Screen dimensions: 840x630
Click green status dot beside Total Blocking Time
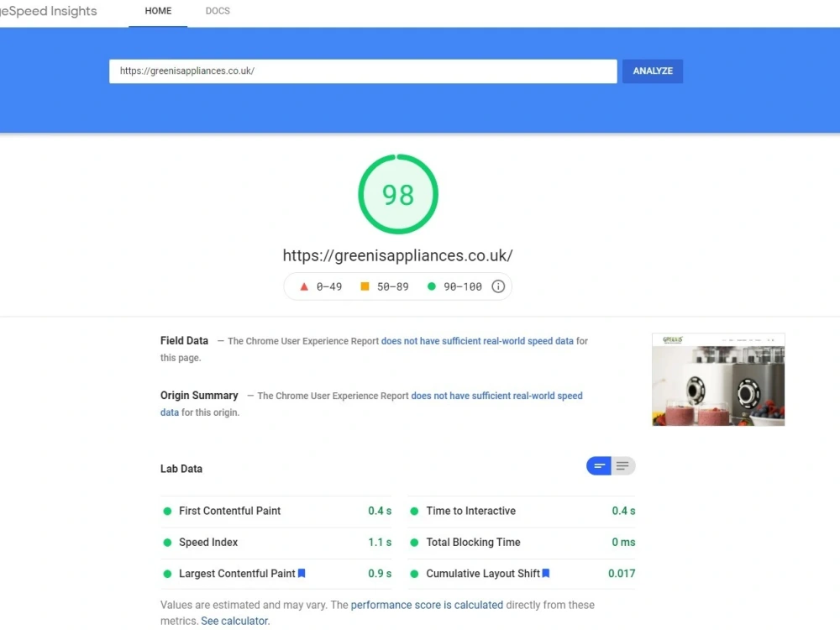414,543
